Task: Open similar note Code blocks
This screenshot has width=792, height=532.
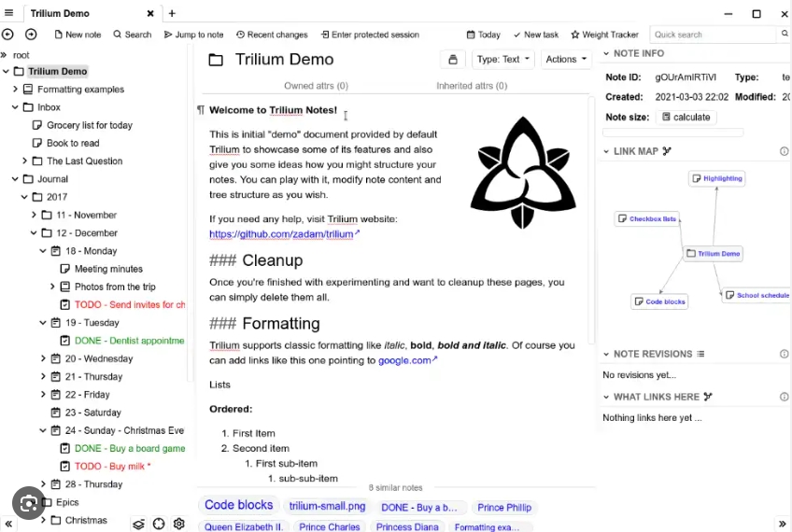Action: [x=238, y=505]
